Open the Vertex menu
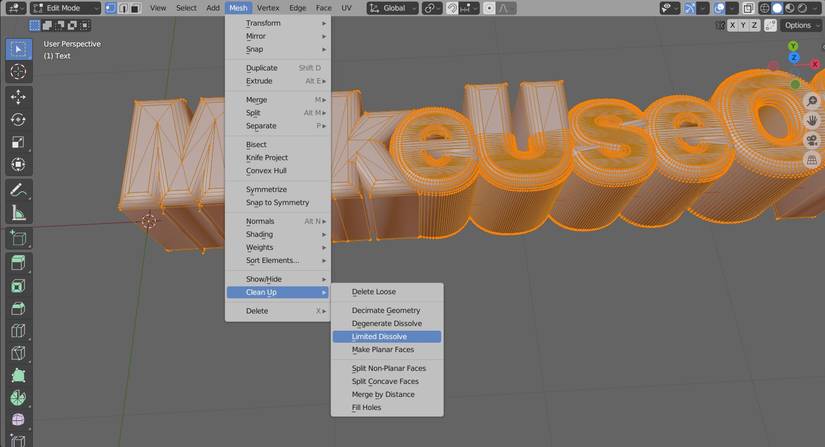 coord(267,8)
